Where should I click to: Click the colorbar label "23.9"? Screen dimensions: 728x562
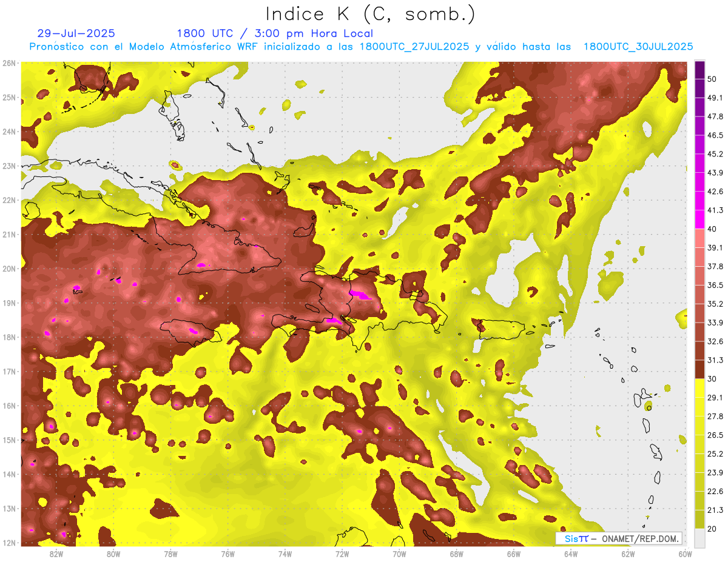tap(715, 473)
